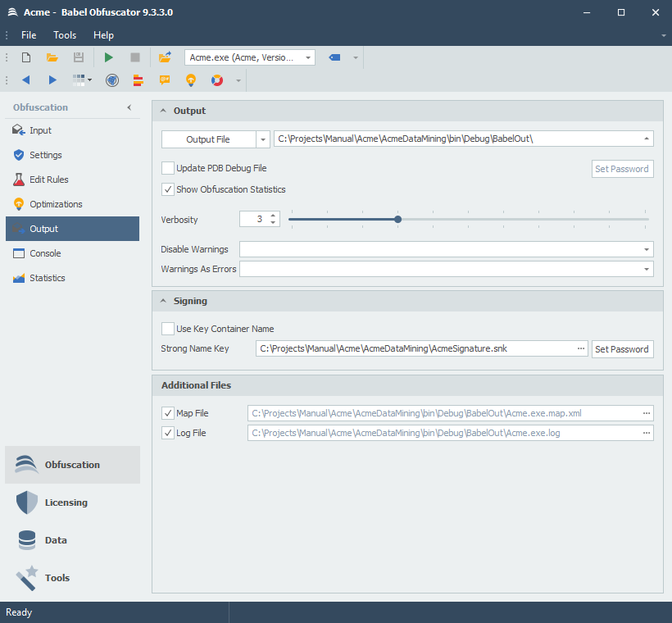Toggle the Map File checkbox
Screen dimensions: 672x623
pos(168,413)
